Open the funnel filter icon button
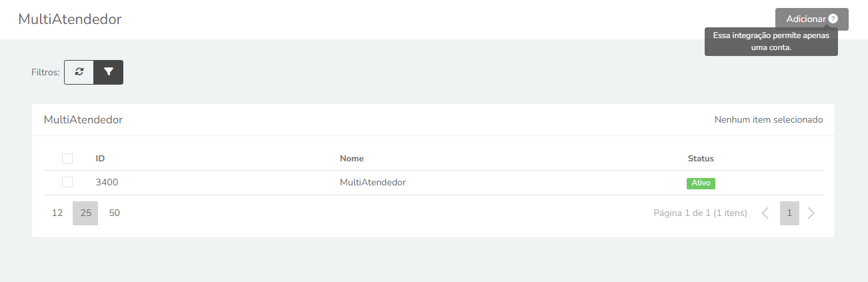Viewport: 868px width, 282px height. pos(109,72)
